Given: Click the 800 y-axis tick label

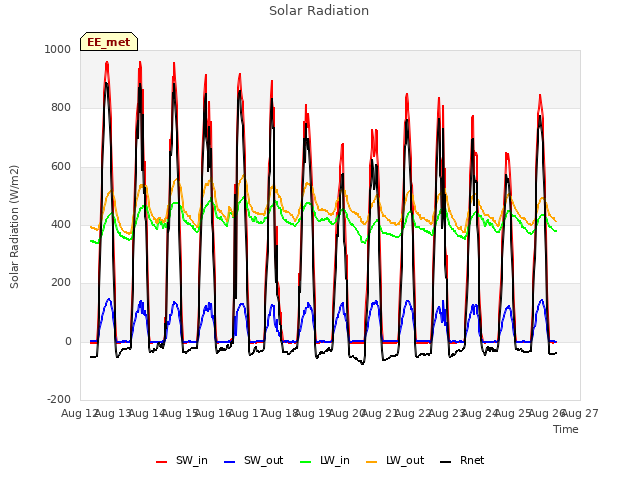Looking at the screenshot, I should 61,107.
